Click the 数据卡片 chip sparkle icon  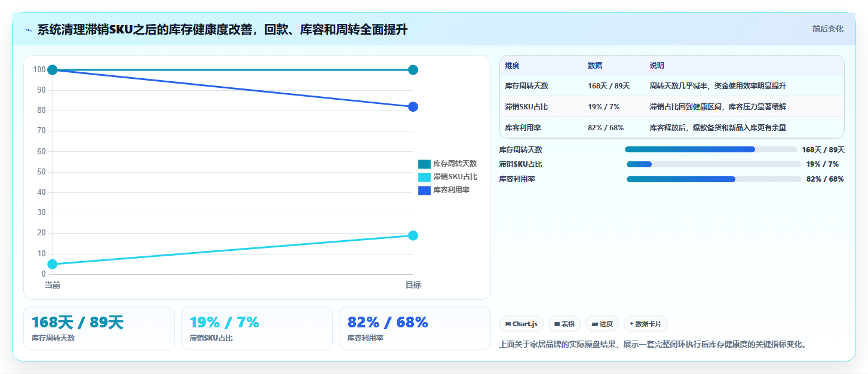click(631, 324)
